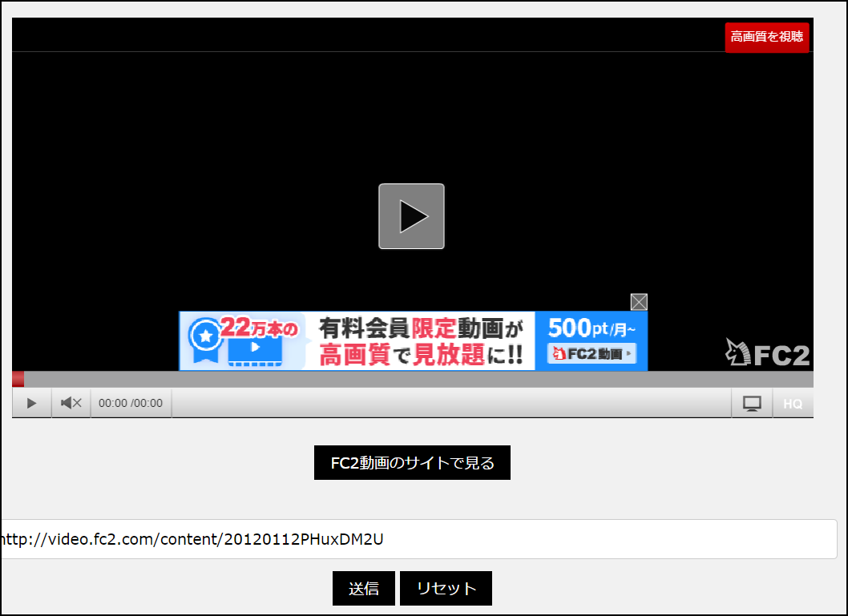The image size is (848, 616).
Task: Click the 有料会員限定動画 ad text
Action: (x=421, y=328)
